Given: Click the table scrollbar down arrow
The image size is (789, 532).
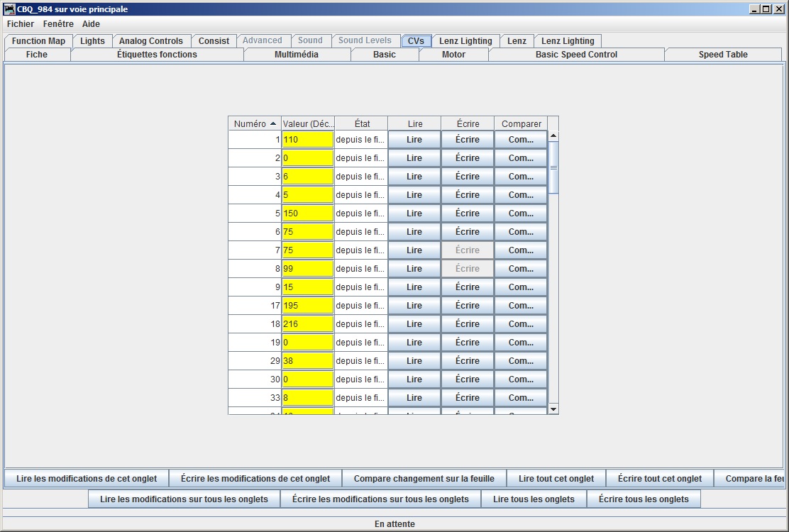Looking at the screenshot, I should pos(553,409).
